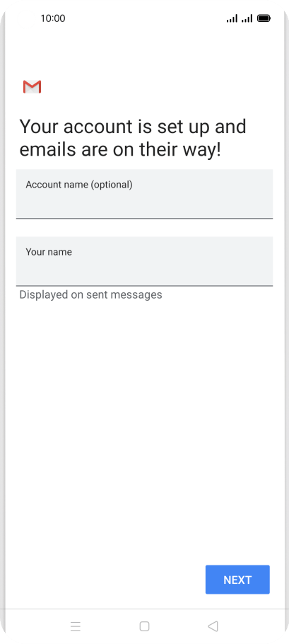Screen dimensions: 289x644
Task: Go back using the triangle navigation icon
Action: pos(213,626)
